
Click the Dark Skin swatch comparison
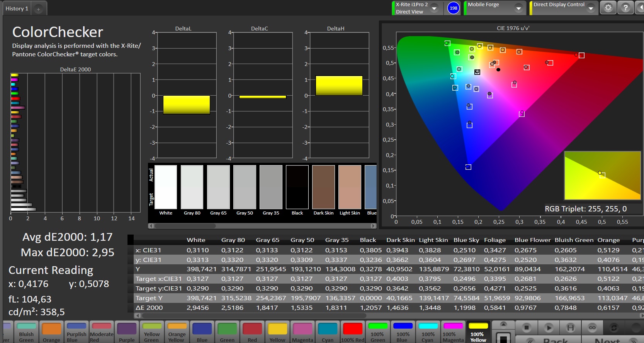coord(323,187)
